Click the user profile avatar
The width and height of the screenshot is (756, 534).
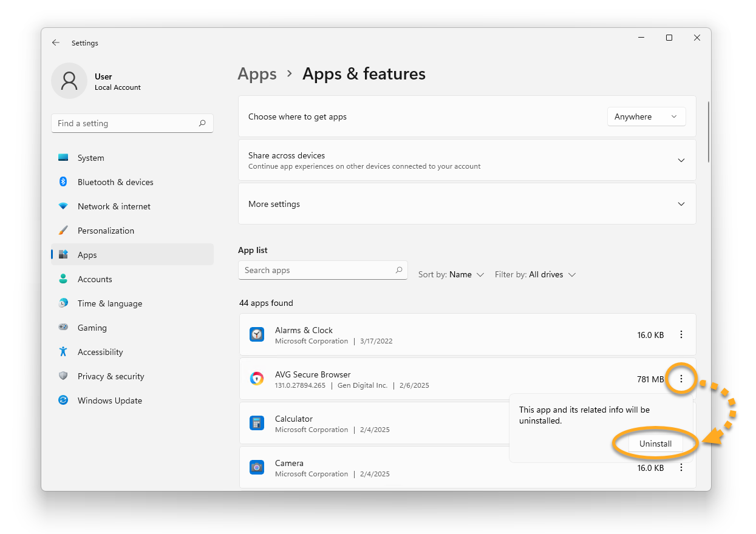(69, 81)
